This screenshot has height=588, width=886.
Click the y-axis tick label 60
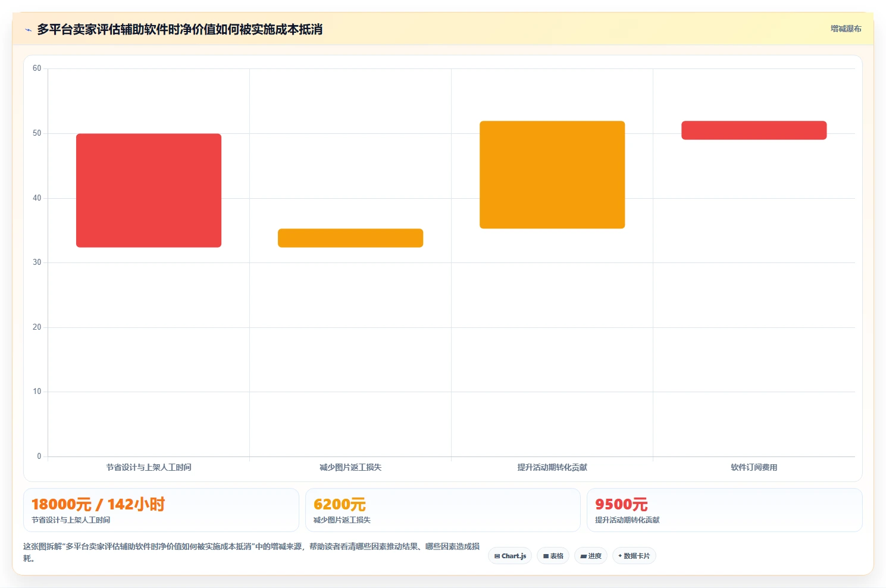click(37, 68)
